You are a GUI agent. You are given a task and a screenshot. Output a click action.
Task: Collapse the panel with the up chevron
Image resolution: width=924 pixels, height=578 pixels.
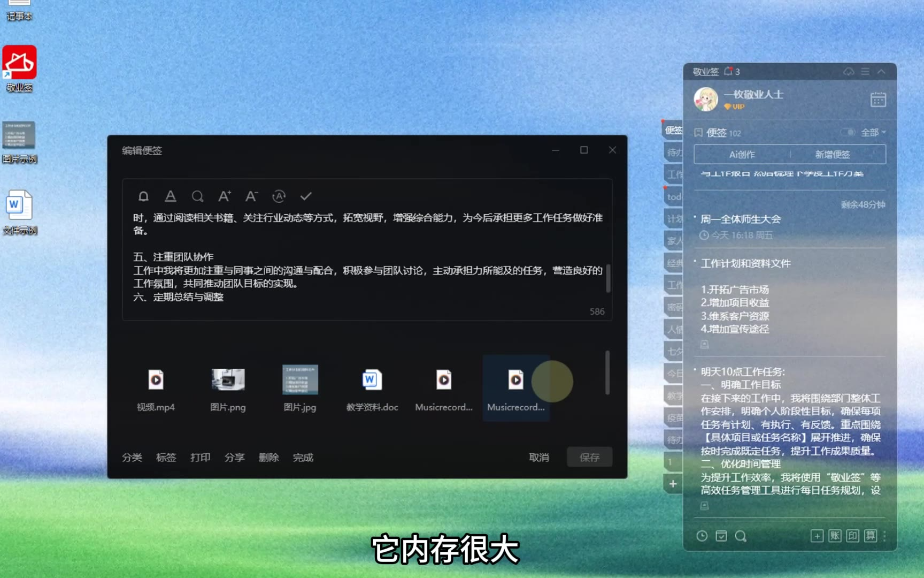coord(881,72)
